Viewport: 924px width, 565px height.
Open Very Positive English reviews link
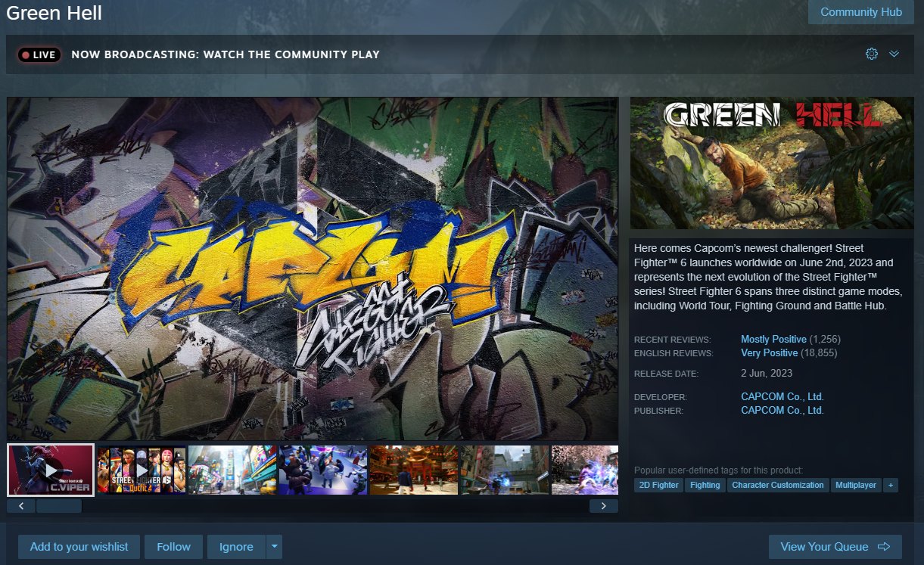point(769,352)
